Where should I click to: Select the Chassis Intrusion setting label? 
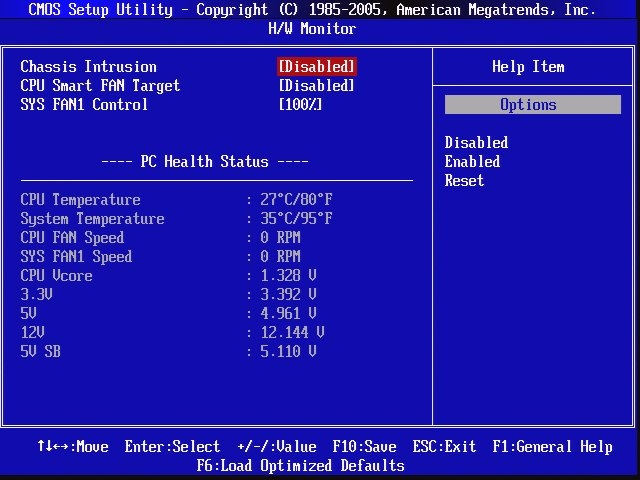click(88, 67)
